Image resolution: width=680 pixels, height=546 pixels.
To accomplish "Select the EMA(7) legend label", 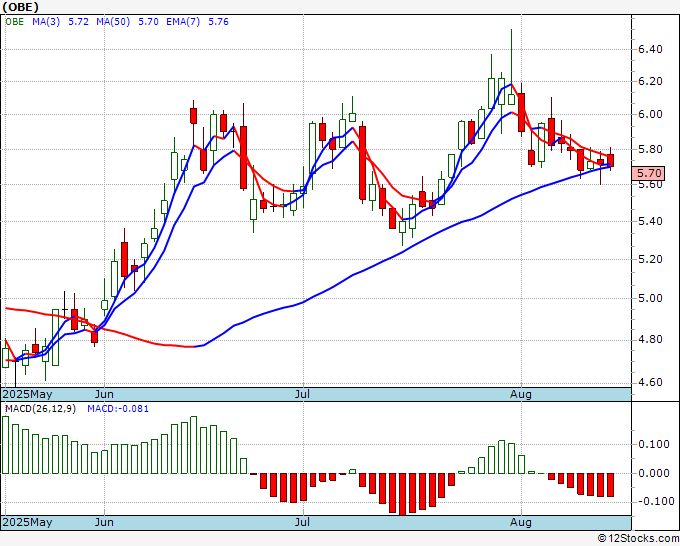I will tap(183, 22).
